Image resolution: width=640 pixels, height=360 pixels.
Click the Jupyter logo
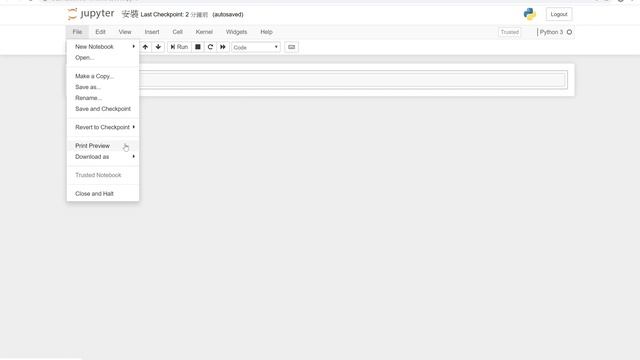tap(91, 14)
